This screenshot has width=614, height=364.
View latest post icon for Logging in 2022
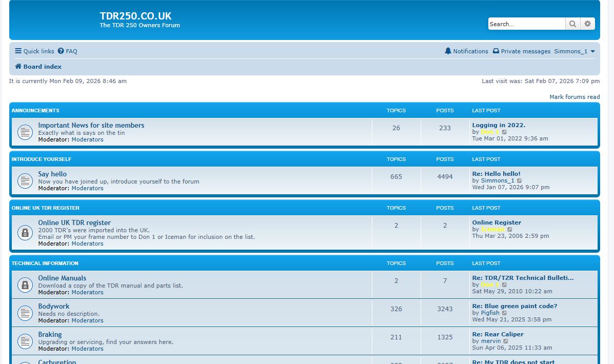[504, 132]
